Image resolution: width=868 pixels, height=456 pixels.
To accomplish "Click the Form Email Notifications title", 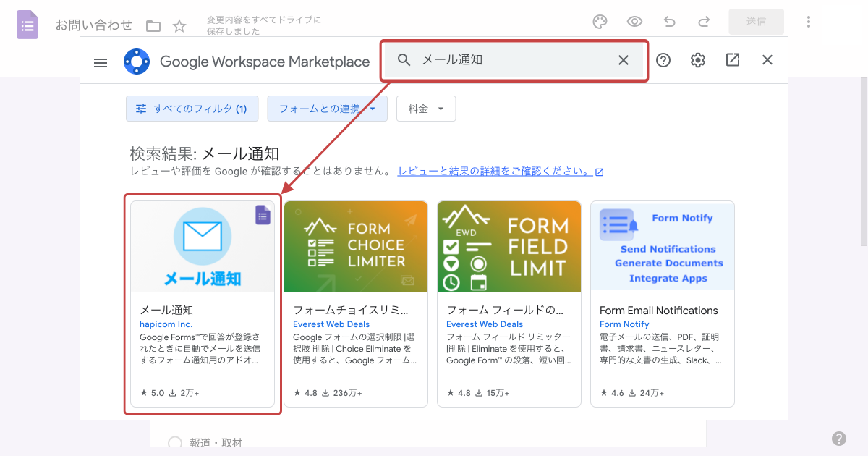I will click(659, 311).
